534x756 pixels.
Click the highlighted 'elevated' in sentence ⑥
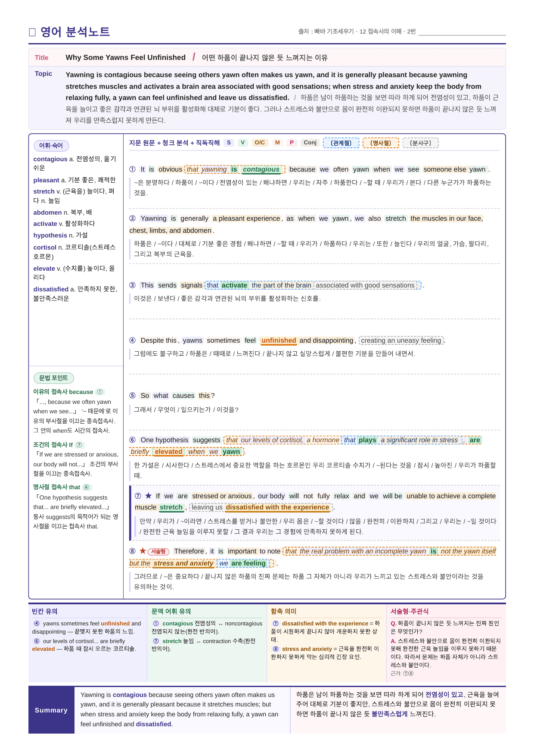click(168, 452)
